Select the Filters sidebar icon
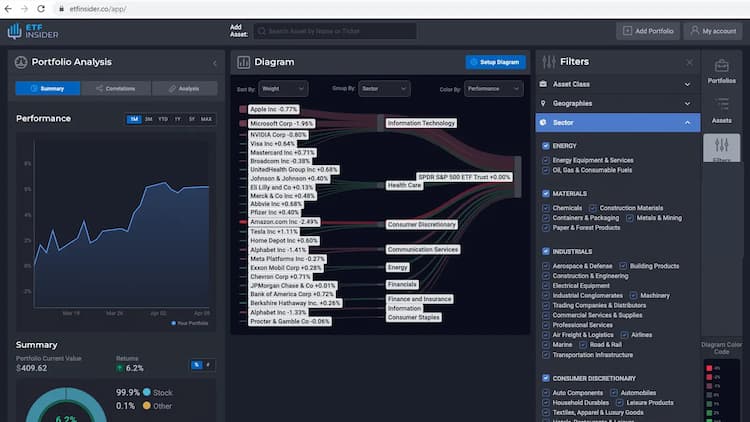Viewport: 750px width, 422px height. 721,145
